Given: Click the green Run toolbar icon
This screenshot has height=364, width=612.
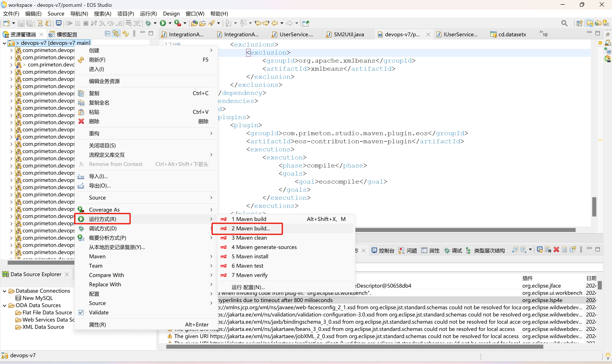Looking at the screenshot, I should pos(163,23).
